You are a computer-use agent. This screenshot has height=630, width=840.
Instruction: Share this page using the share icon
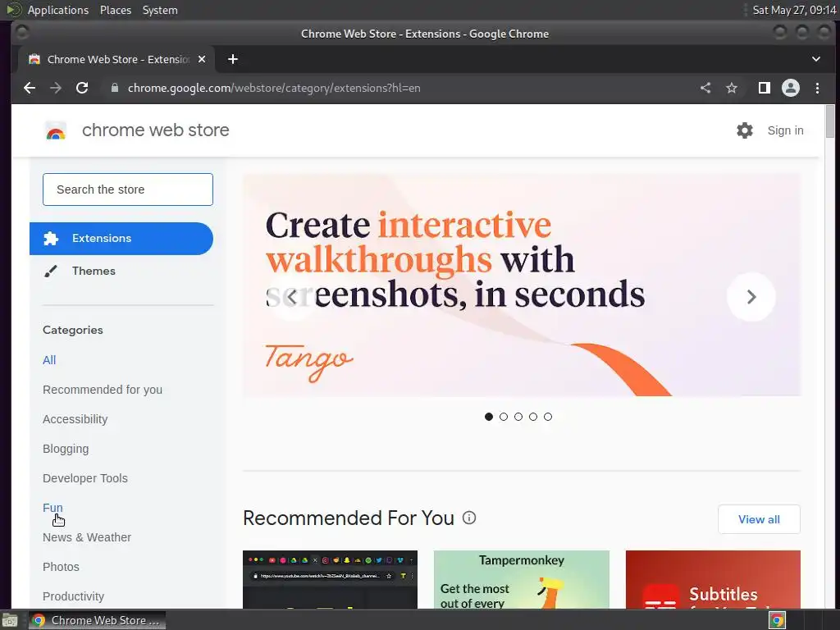(705, 88)
